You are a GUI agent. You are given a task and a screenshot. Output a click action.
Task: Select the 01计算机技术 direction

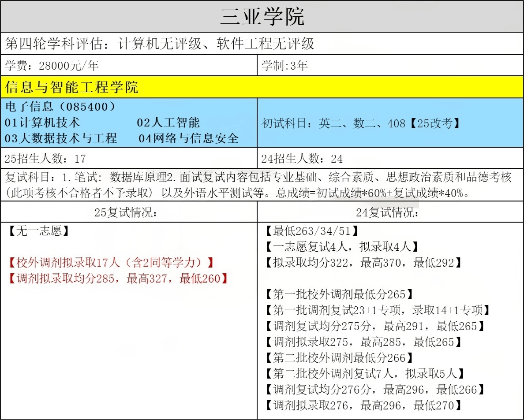click(x=42, y=123)
